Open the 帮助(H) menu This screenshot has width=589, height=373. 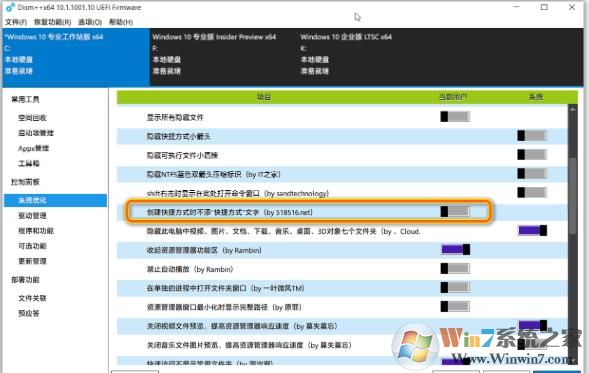point(121,22)
